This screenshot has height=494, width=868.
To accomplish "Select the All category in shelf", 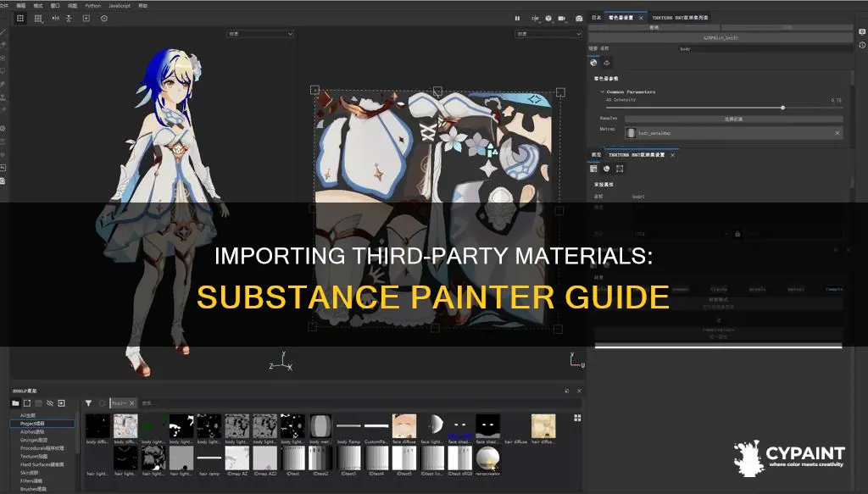I will coord(28,415).
